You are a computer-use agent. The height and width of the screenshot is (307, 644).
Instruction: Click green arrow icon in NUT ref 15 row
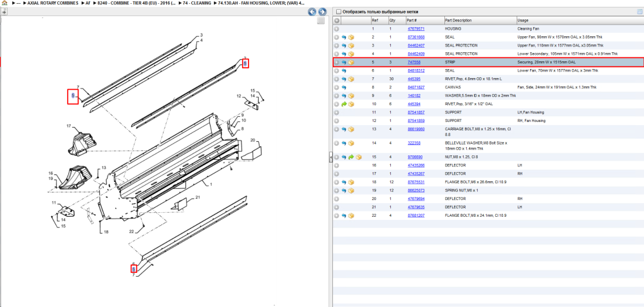[x=351, y=157]
